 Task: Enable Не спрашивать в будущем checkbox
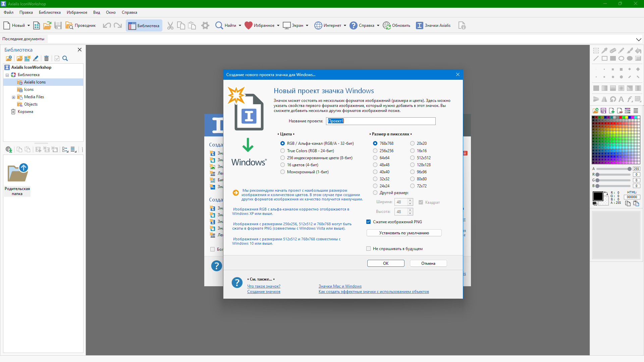(369, 249)
